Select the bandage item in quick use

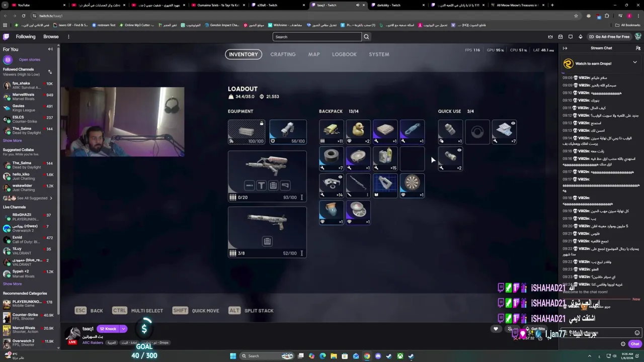coord(450,132)
